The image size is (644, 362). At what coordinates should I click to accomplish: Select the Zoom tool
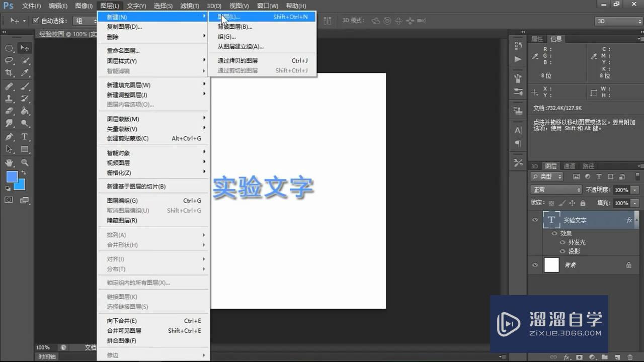(25, 162)
